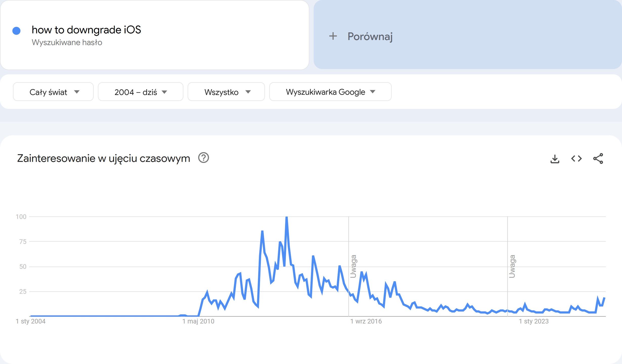
Task: Click the plus icon beside Porównaj
Action: (333, 36)
